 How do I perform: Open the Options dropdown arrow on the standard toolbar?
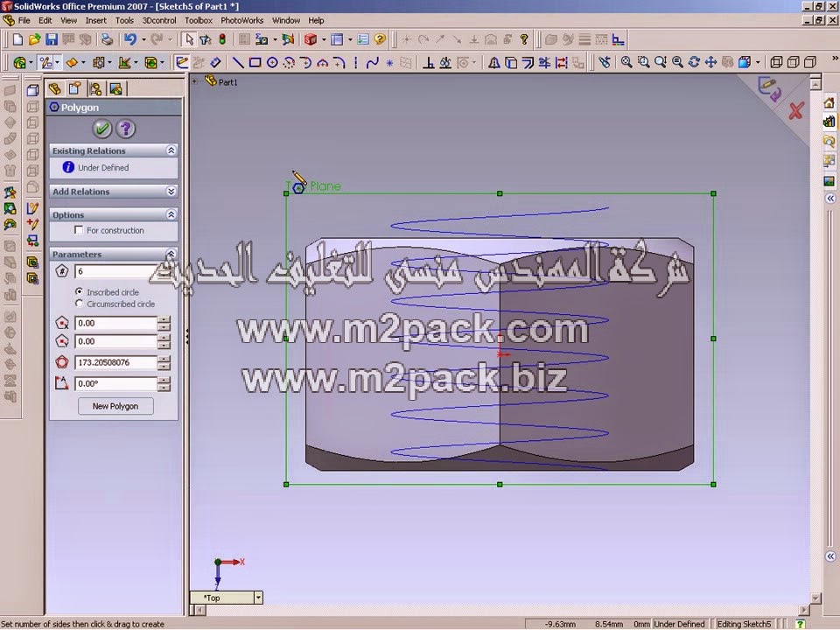[350, 39]
